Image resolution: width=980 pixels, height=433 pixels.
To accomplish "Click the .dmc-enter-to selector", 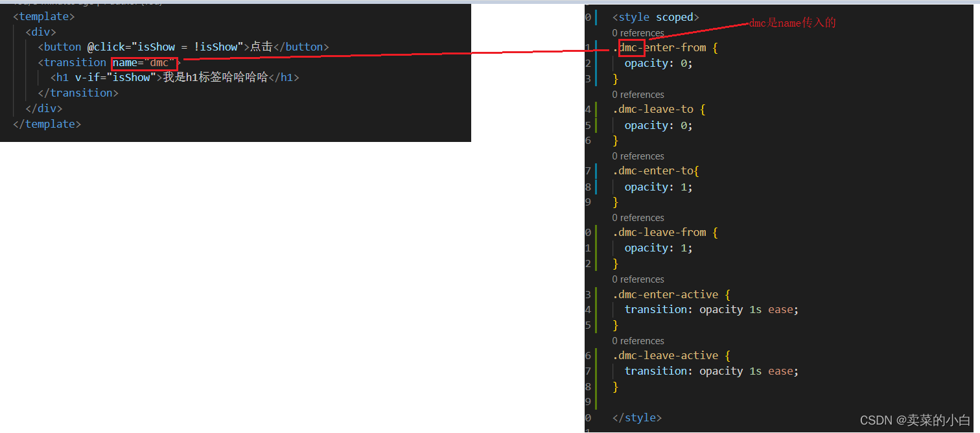I will coord(653,170).
